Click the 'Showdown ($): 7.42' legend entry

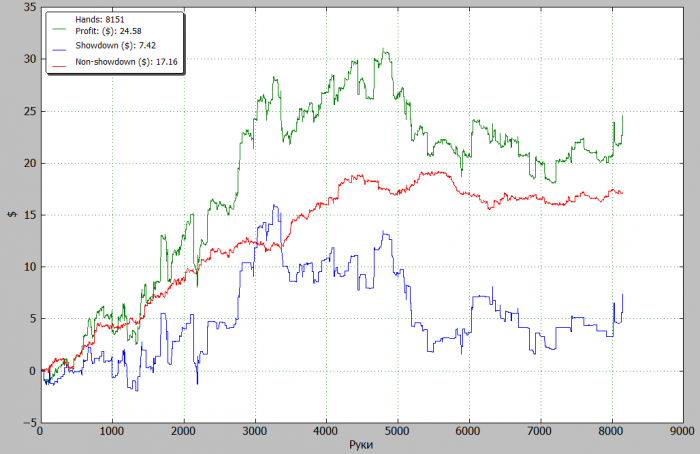pyautogui.click(x=116, y=46)
